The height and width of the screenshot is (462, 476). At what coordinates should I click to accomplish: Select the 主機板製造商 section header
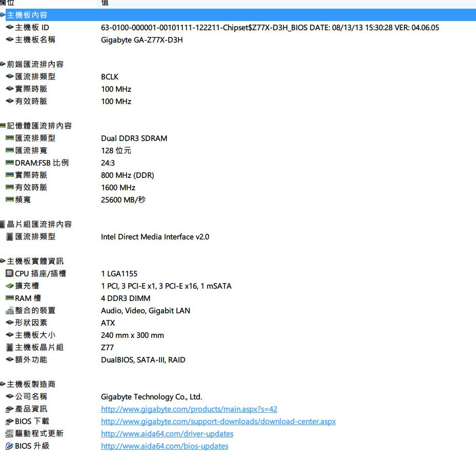click(x=31, y=384)
